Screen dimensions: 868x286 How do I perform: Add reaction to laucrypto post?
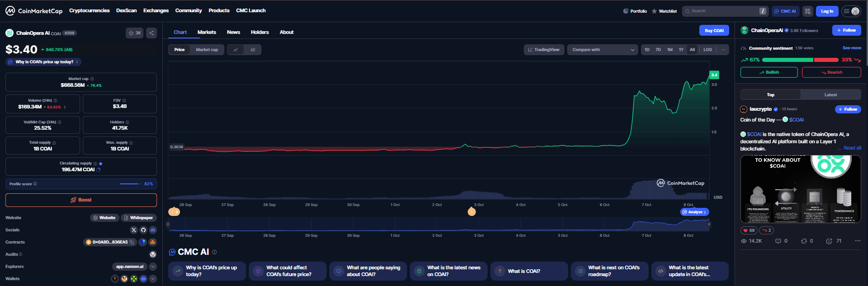(834, 241)
